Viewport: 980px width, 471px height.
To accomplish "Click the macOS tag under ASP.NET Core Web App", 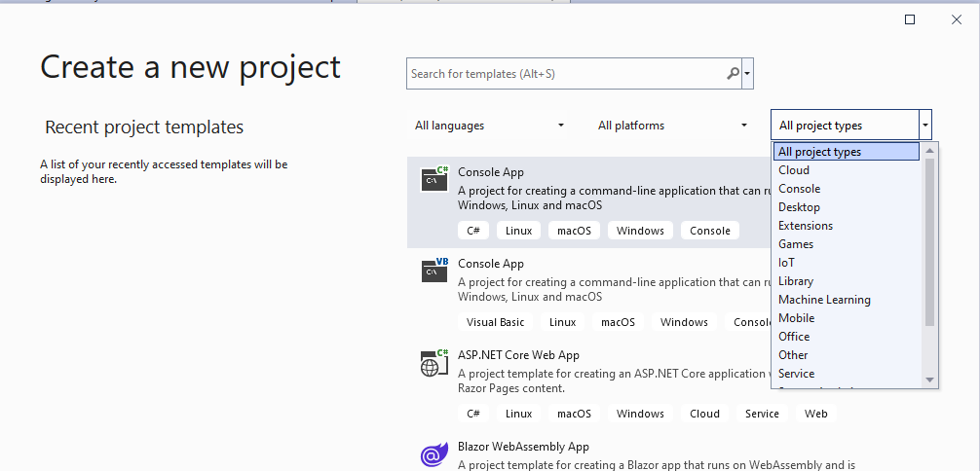I will [x=575, y=414].
